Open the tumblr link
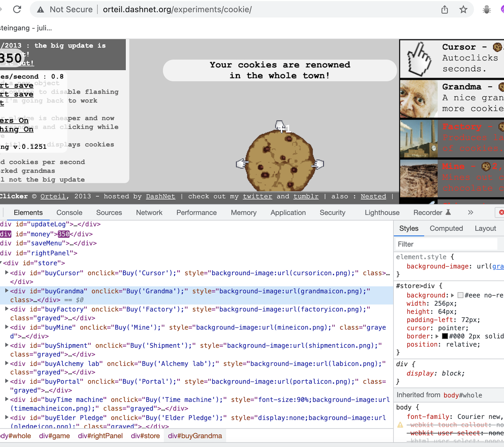 click(306, 196)
